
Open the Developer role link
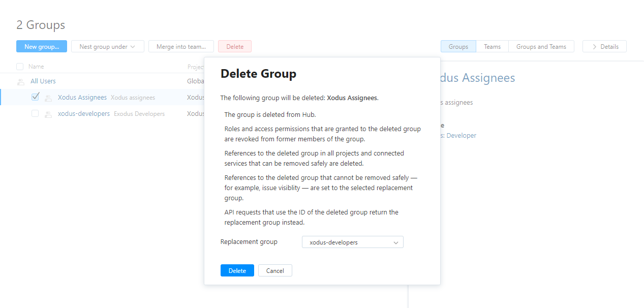click(461, 135)
